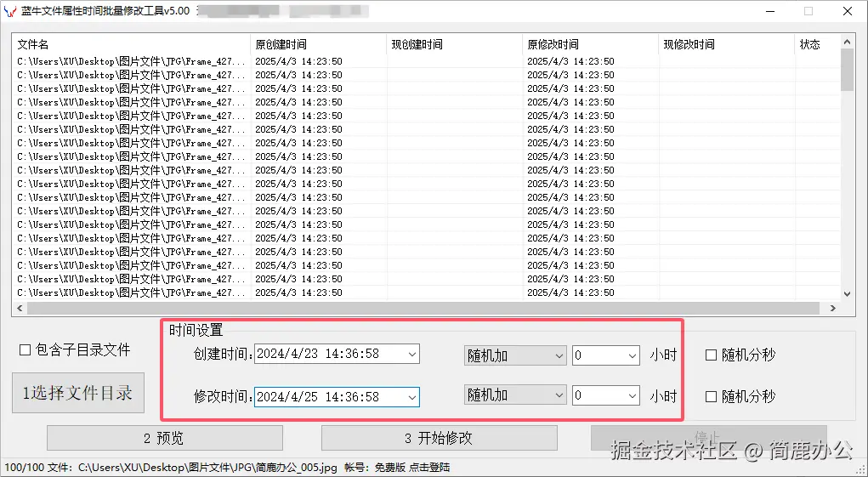This screenshot has height=477, width=868.
Task: Click the file list scroll-up arrow
Action: pos(847,42)
